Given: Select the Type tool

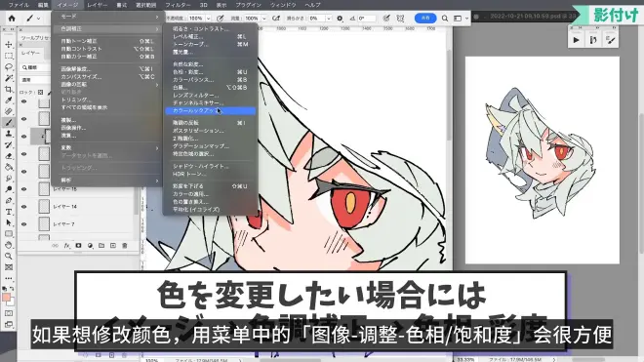Looking at the screenshot, I should [9, 212].
